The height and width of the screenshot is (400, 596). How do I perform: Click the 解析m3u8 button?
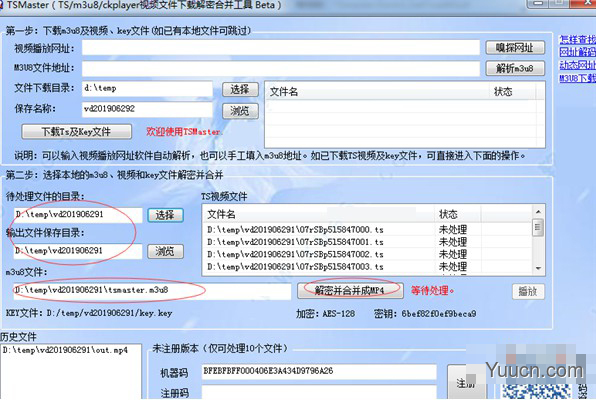point(515,68)
